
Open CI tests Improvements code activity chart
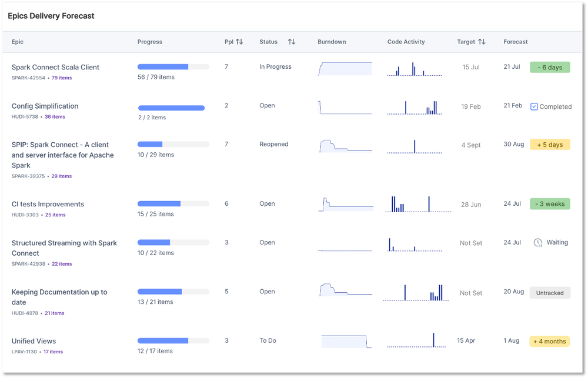[418, 204]
